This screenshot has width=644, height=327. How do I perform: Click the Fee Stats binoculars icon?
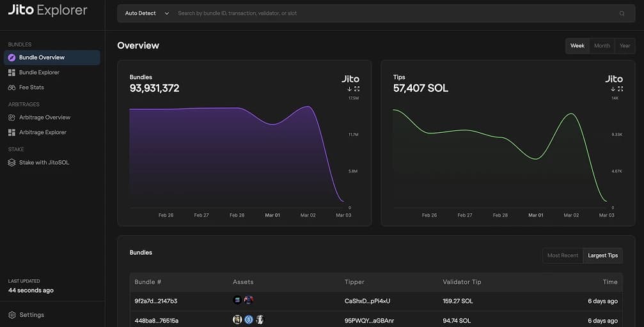pyautogui.click(x=12, y=87)
